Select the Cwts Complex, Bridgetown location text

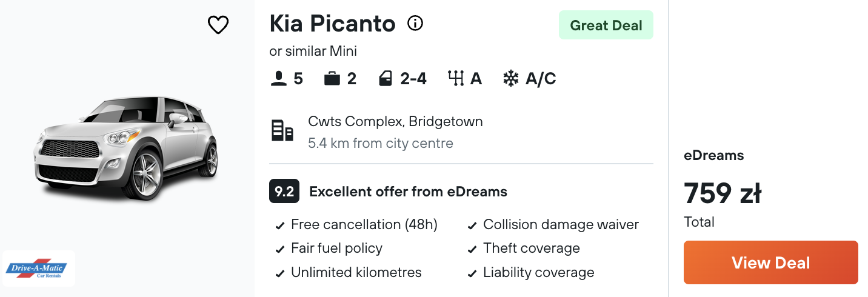395,121
